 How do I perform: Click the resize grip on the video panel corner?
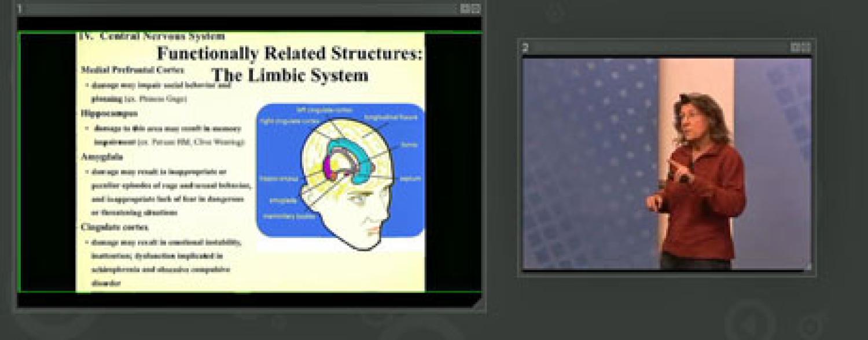coord(808,267)
